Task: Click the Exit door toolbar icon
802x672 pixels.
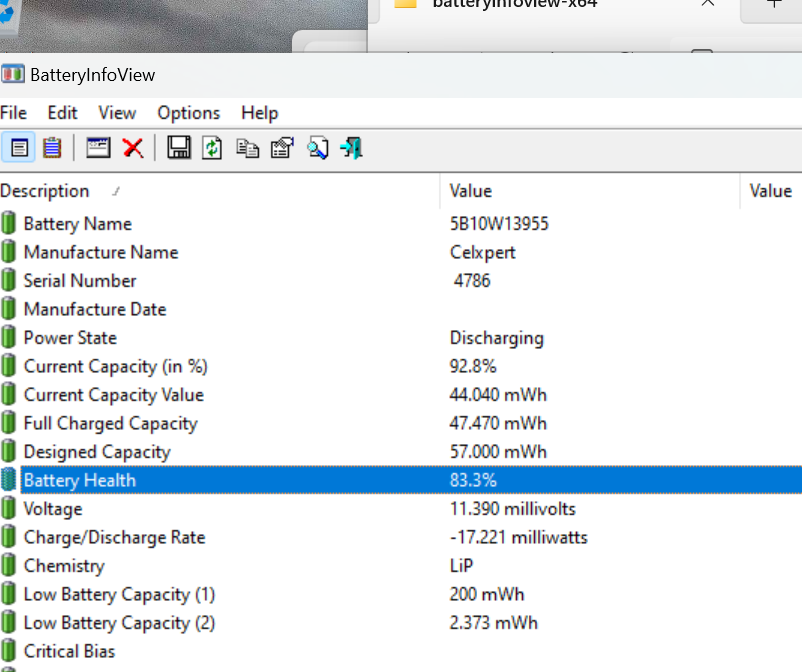Action: [x=352, y=148]
